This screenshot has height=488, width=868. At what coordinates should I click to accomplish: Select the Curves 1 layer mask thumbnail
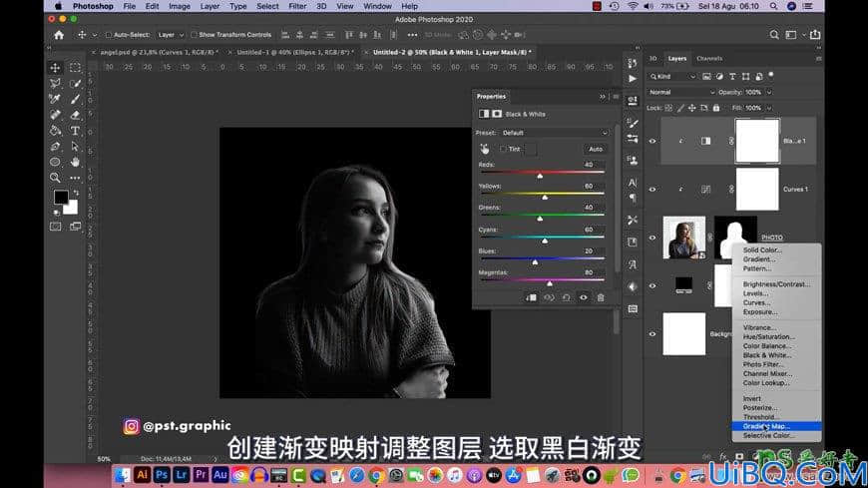click(756, 190)
